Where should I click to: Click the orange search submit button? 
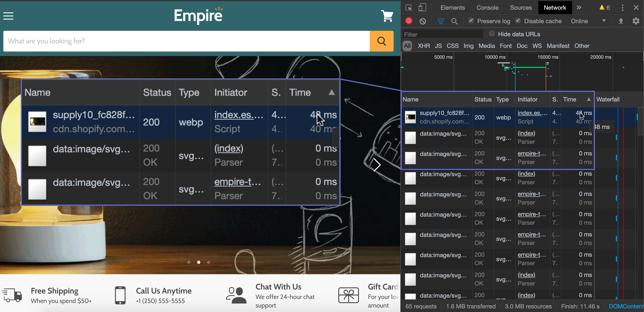click(x=381, y=41)
